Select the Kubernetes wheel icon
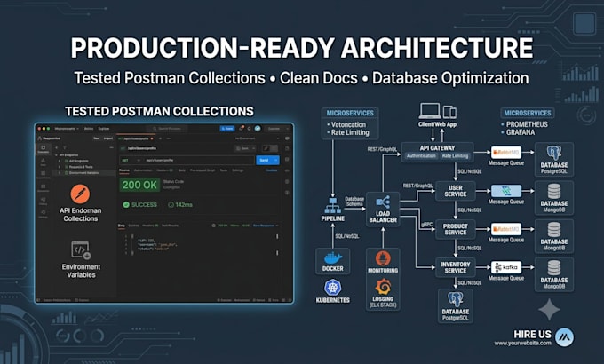This screenshot has width=604, height=364. pyautogui.click(x=333, y=288)
